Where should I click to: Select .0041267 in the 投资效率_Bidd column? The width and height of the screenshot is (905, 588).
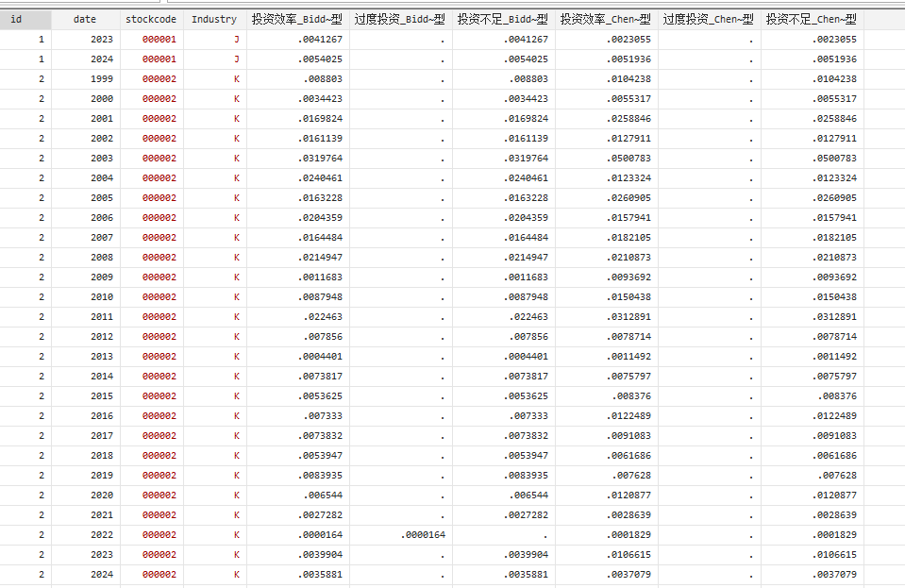(x=298, y=40)
